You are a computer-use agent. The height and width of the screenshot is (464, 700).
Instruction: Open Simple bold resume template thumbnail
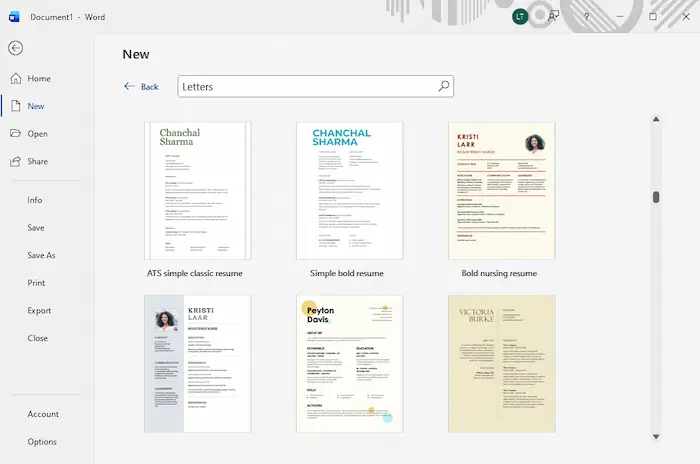click(x=350, y=191)
